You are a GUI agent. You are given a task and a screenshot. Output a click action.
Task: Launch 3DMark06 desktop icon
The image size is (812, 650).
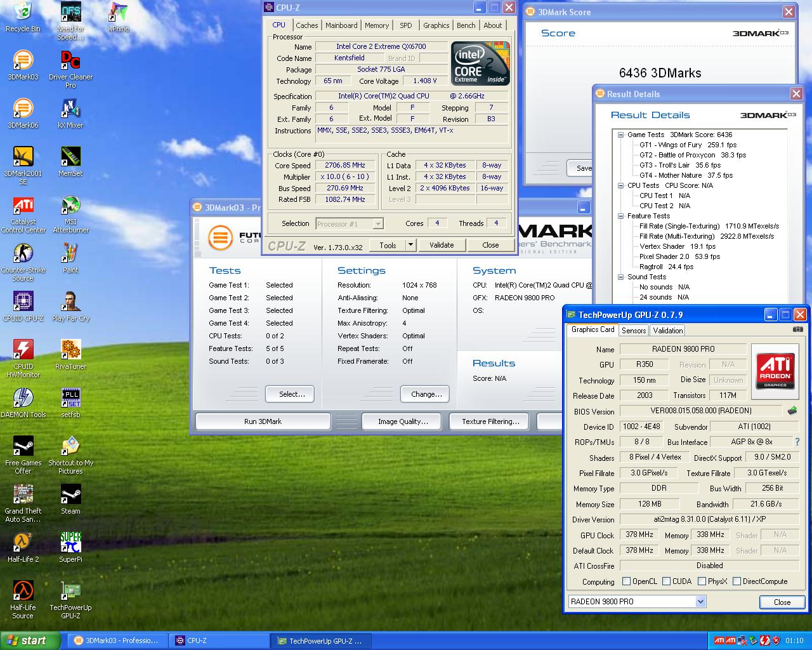click(23, 114)
